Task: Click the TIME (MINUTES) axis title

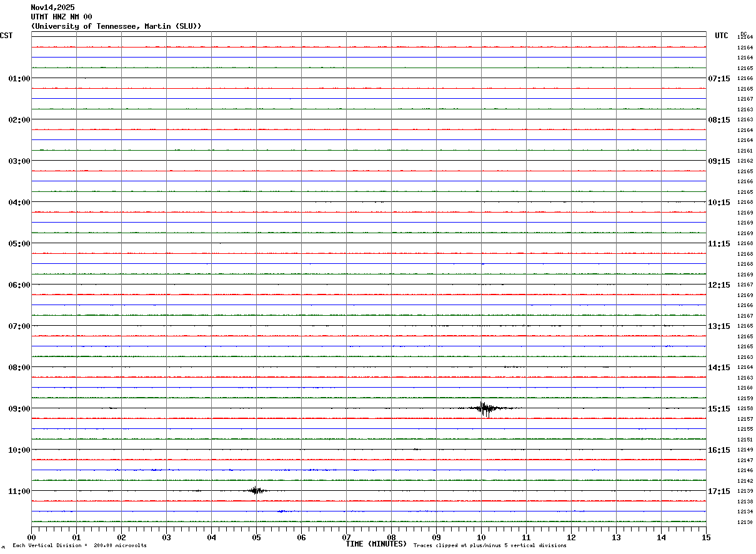Action: point(376,544)
